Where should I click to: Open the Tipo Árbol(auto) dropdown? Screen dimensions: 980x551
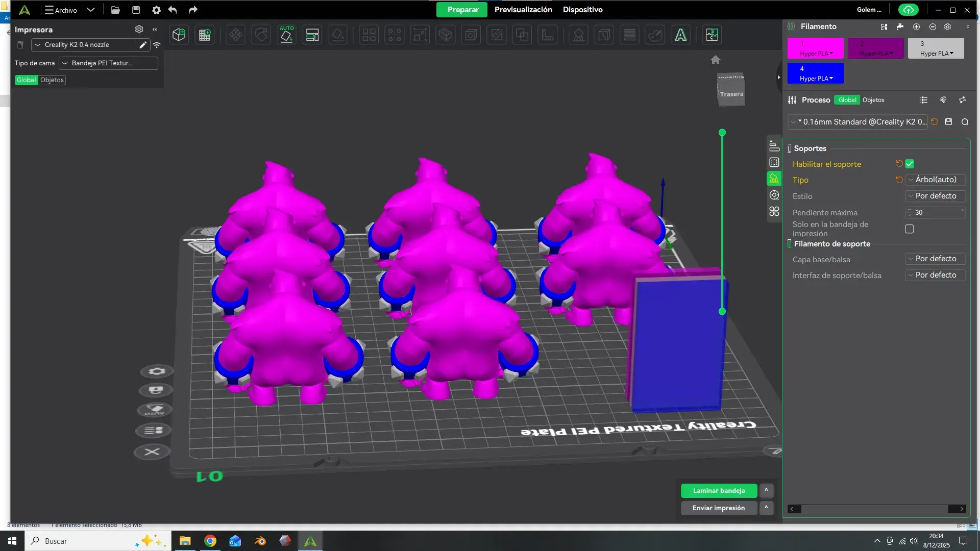(936, 180)
